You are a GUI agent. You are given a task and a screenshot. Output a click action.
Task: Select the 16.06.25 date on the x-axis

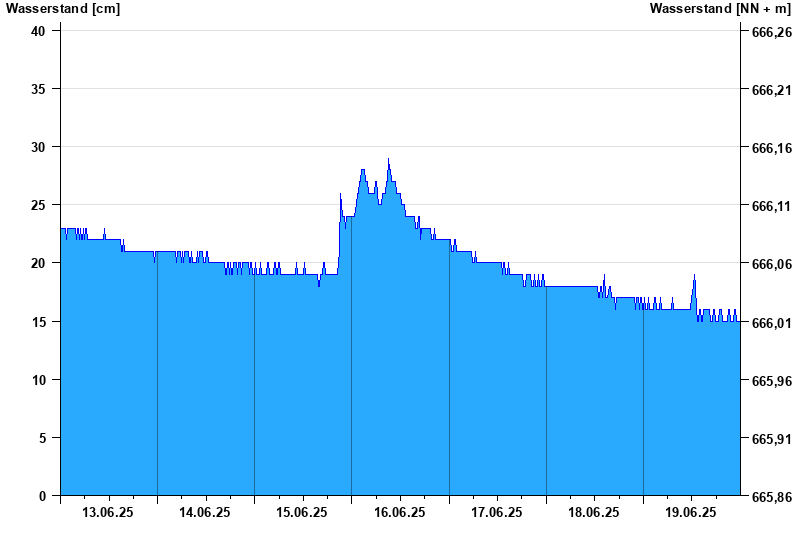(400, 512)
